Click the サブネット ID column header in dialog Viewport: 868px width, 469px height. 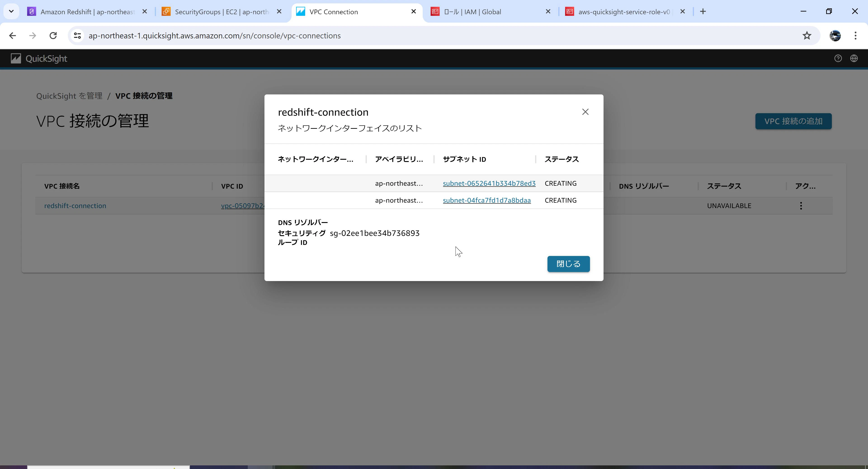point(464,159)
